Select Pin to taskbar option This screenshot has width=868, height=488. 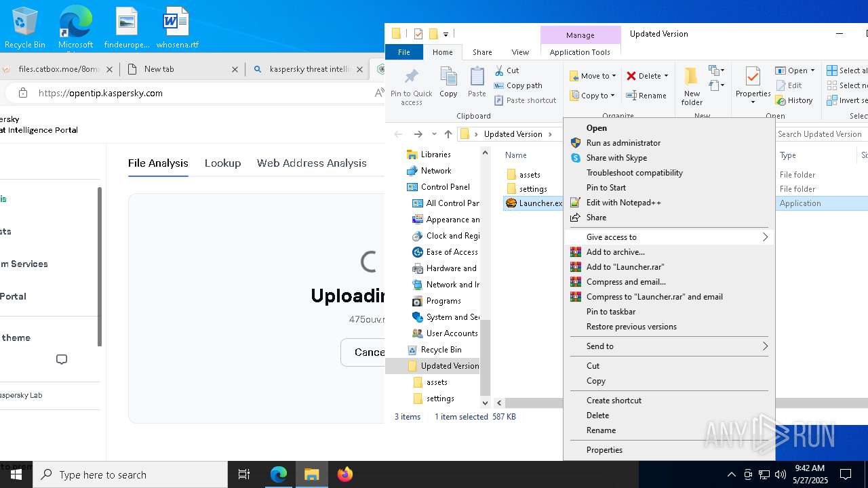coord(669,312)
